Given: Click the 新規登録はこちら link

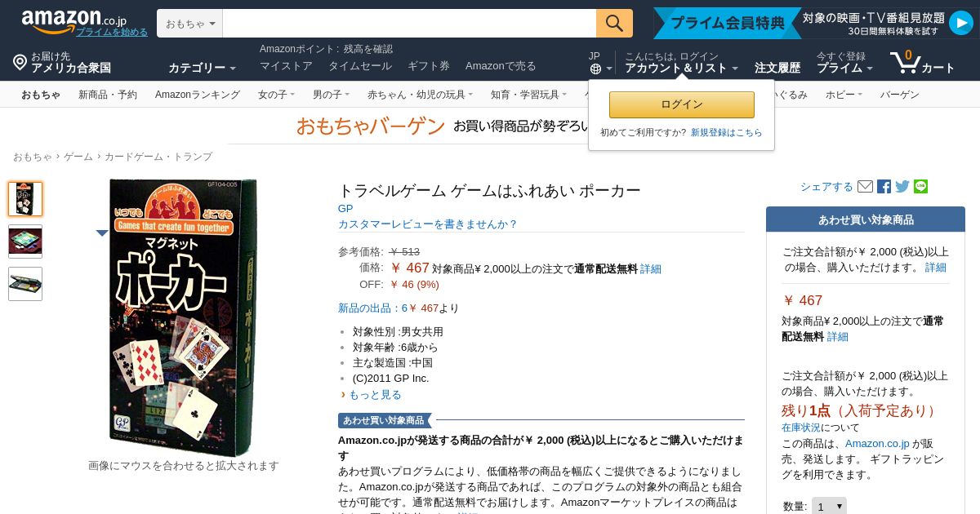Looking at the screenshot, I should click(x=726, y=132).
